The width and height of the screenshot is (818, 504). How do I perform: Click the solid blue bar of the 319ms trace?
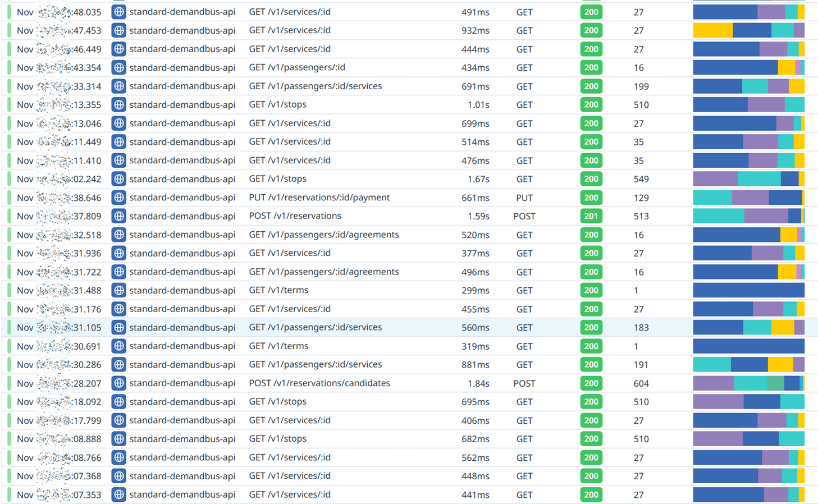748,346
